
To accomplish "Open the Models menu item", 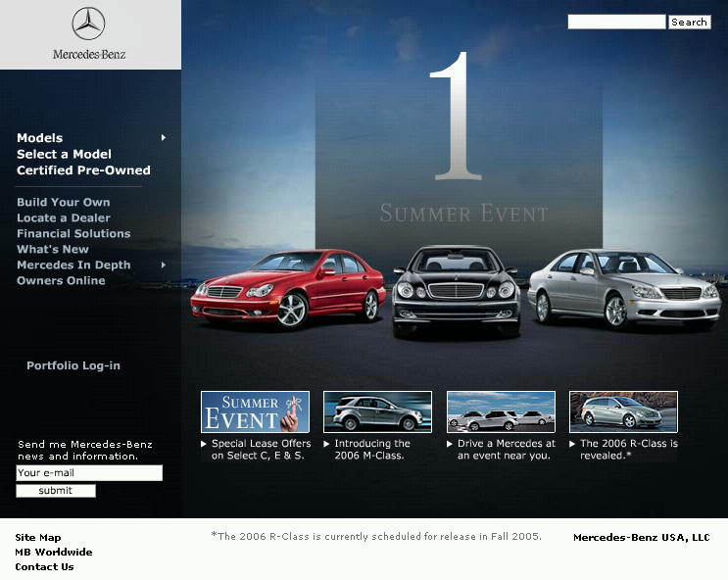I will click(x=39, y=138).
